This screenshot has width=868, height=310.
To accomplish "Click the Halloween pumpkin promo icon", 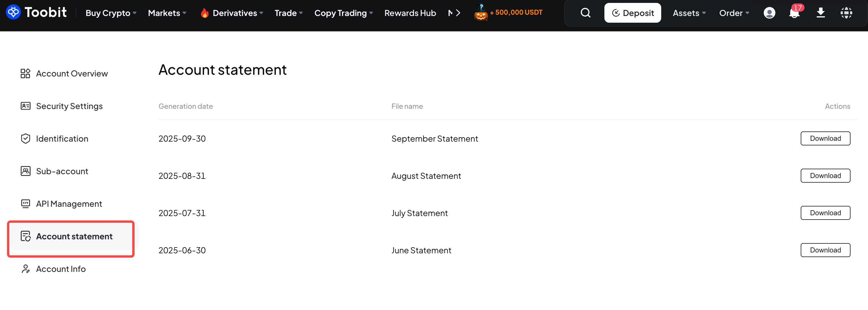I will pos(481,13).
